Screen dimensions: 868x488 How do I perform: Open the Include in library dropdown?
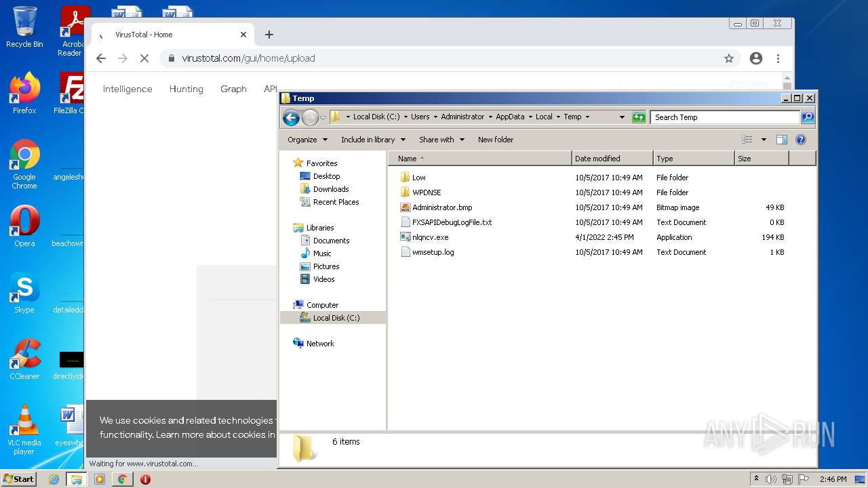coord(373,140)
